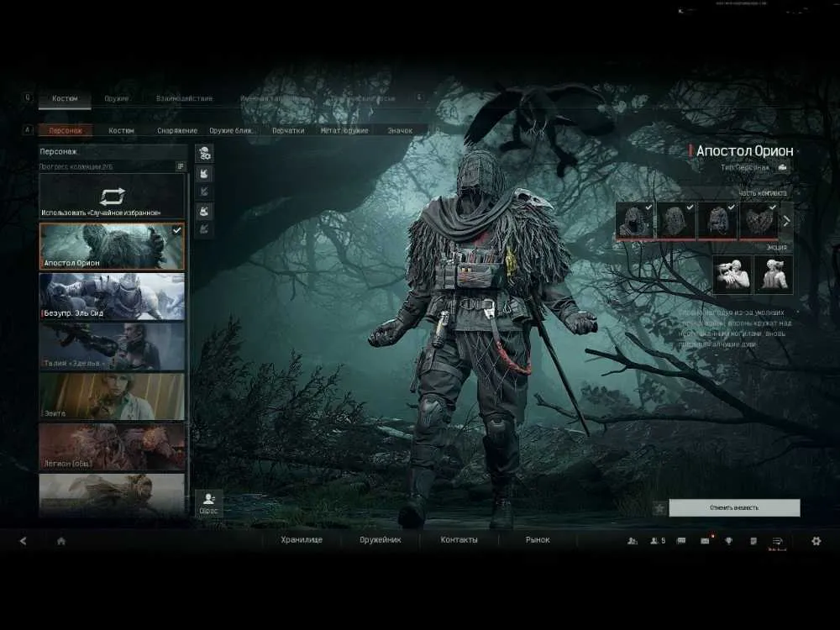Click the favorite star icon beside cancel button

coord(659,508)
